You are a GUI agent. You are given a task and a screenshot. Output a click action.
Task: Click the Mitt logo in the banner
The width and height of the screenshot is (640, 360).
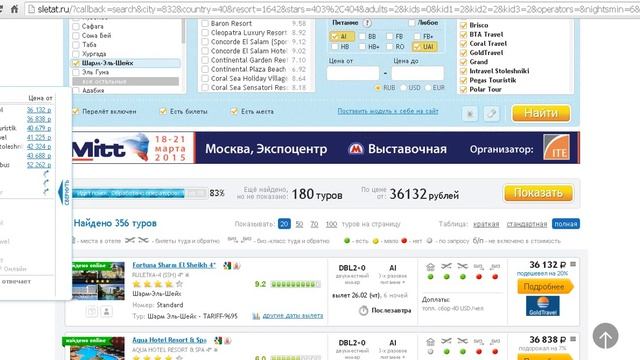110,147
